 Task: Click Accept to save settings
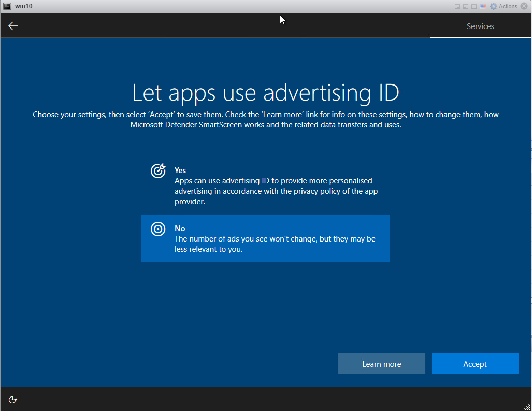click(475, 364)
